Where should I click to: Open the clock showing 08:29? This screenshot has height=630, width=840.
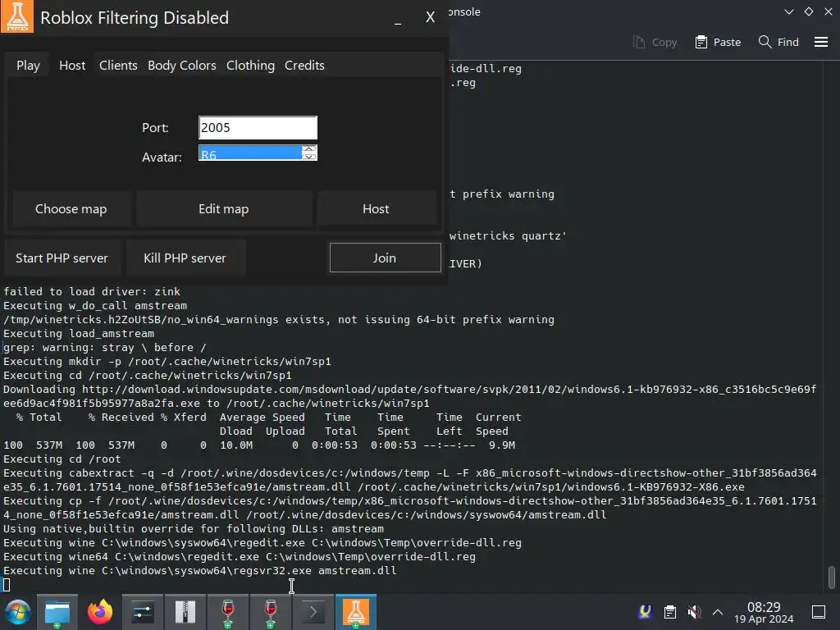point(764,612)
